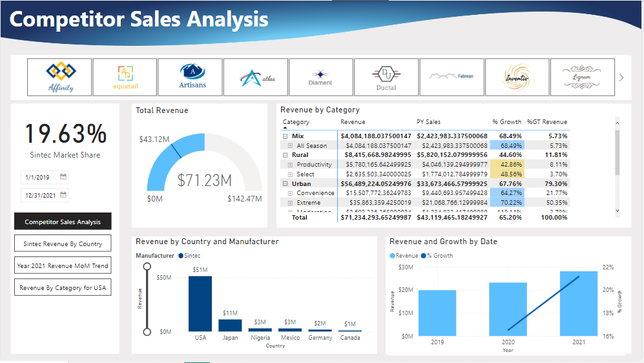The height and width of the screenshot is (363, 644).
Task: Open the end date calendar picker
Action: point(63,194)
